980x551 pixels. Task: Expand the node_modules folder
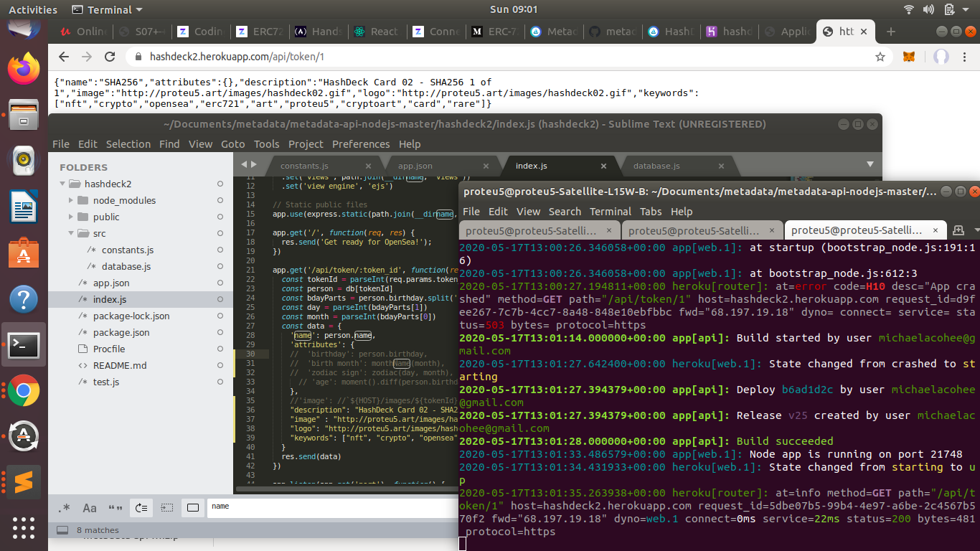71,200
